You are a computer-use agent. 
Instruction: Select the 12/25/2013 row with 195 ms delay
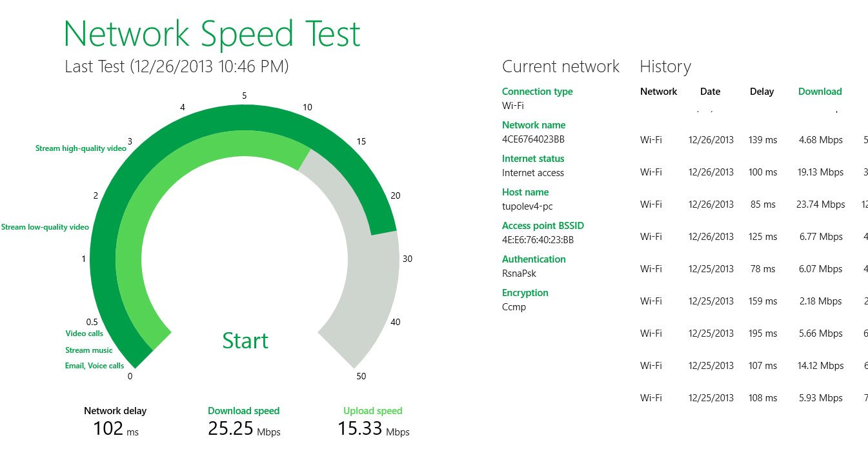[x=754, y=334]
